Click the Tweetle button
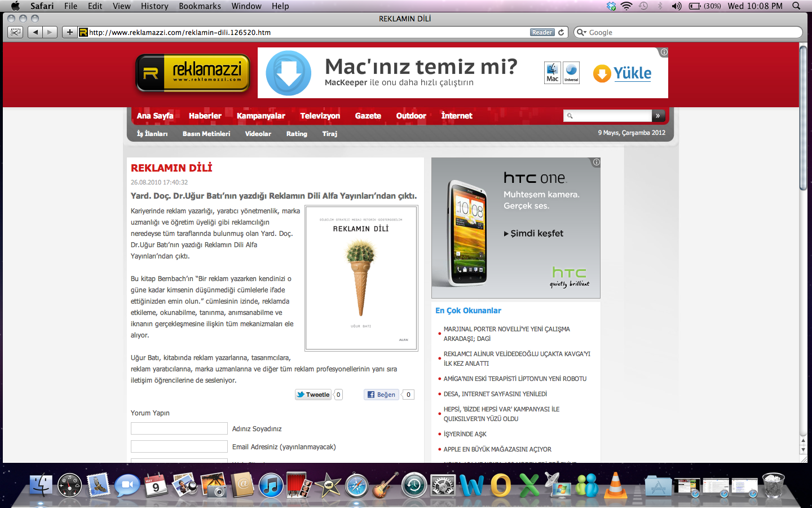This screenshot has height=508, width=812. [x=313, y=395]
